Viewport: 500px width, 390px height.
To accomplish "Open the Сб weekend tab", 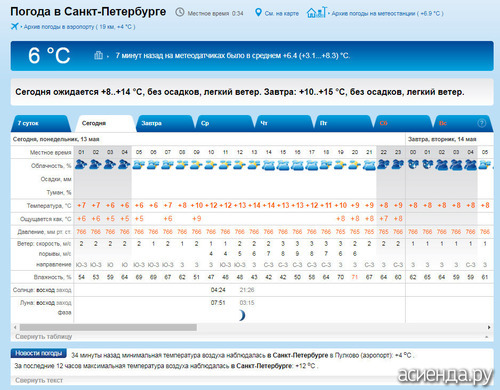I will tap(403, 123).
